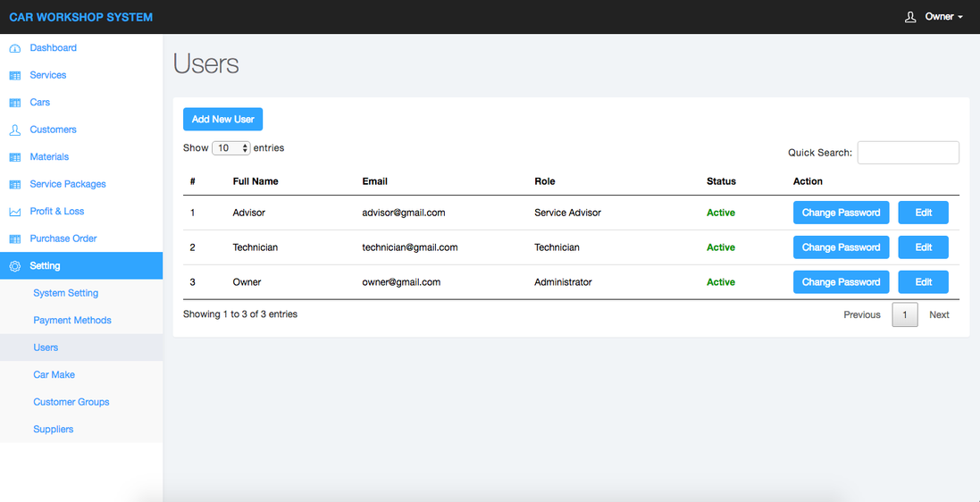Screen dimensions: 980x502
Task: Click the Setting gear icon
Action: point(14,266)
